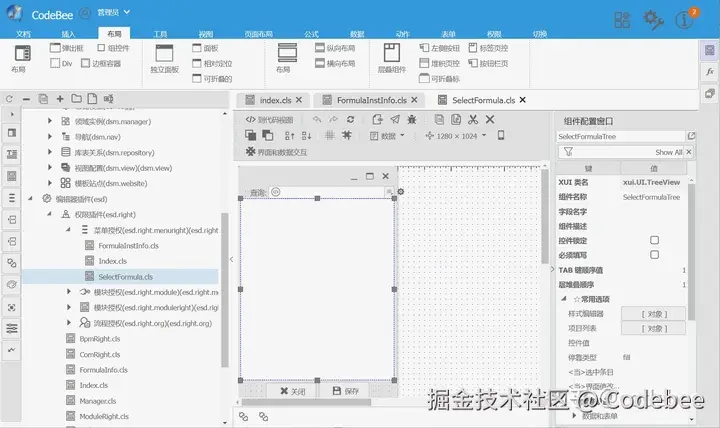Click the copy document icon in editor toolbar

tap(439, 119)
